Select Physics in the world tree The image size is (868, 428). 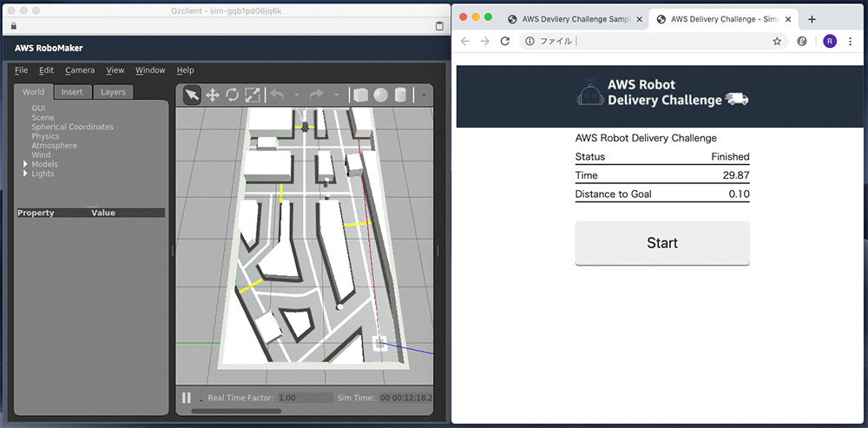(x=45, y=136)
